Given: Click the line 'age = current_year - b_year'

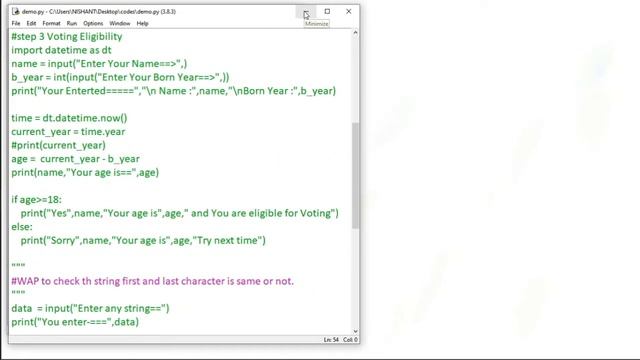Looking at the screenshot, I should pyautogui.click(x=76, y=159).
